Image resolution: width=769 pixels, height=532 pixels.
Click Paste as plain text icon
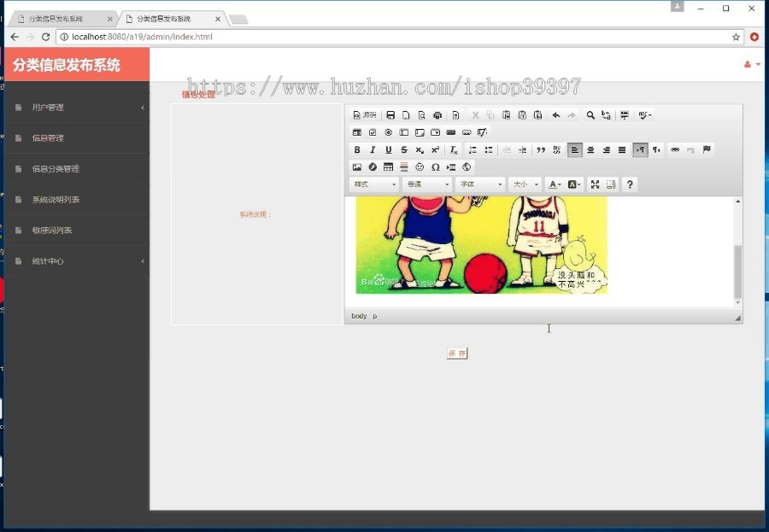pos(522,115)
